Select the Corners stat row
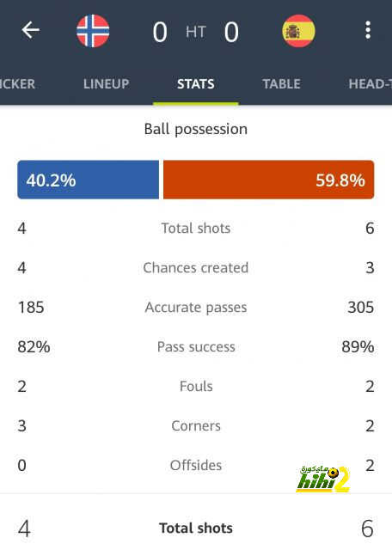Viewport: 392px width, 550px height. pos(196,426)
